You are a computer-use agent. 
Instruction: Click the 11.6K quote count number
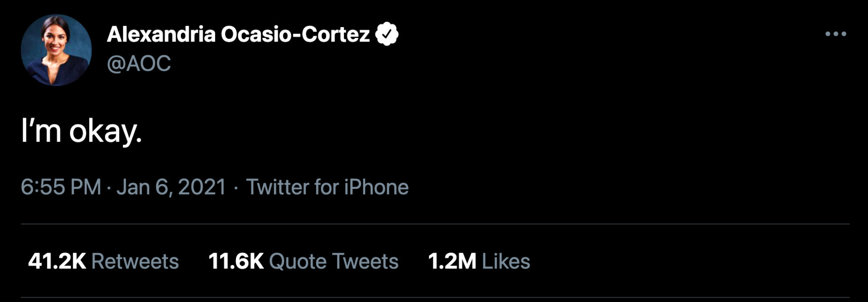click(236, 261)
